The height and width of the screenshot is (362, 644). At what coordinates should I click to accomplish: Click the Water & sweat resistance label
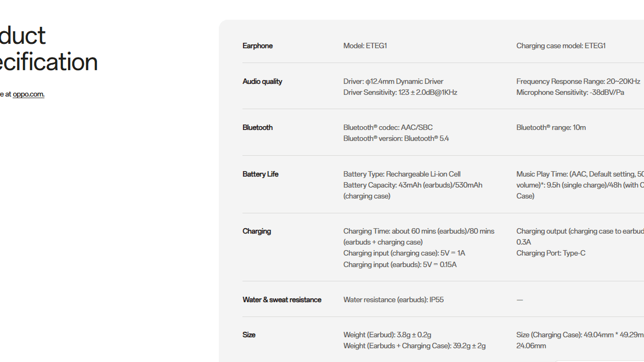282,300
